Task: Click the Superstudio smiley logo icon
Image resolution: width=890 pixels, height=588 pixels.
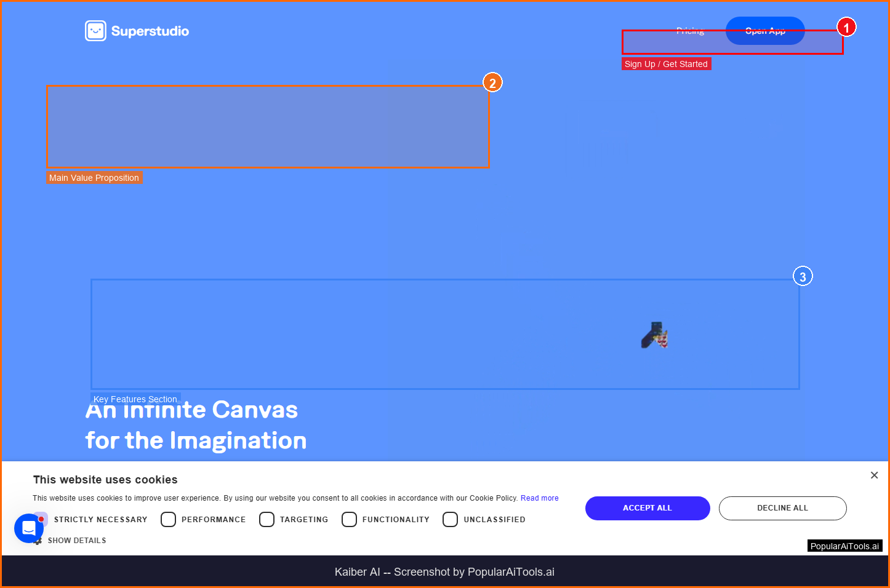Action: [x=95, y=30]
